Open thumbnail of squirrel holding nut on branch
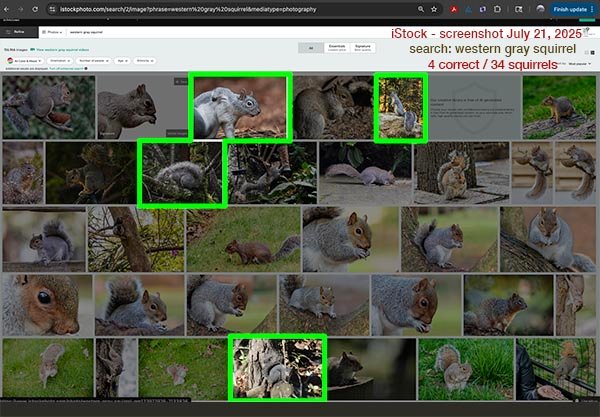The width and height of the screenshot is (600, 417). pos(49,107)
